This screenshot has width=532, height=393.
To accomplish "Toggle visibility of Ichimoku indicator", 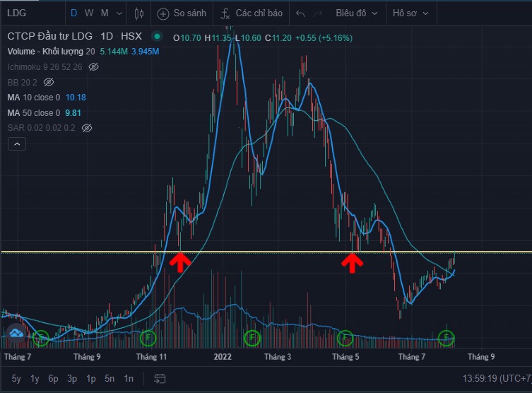I will pos(94,67).
